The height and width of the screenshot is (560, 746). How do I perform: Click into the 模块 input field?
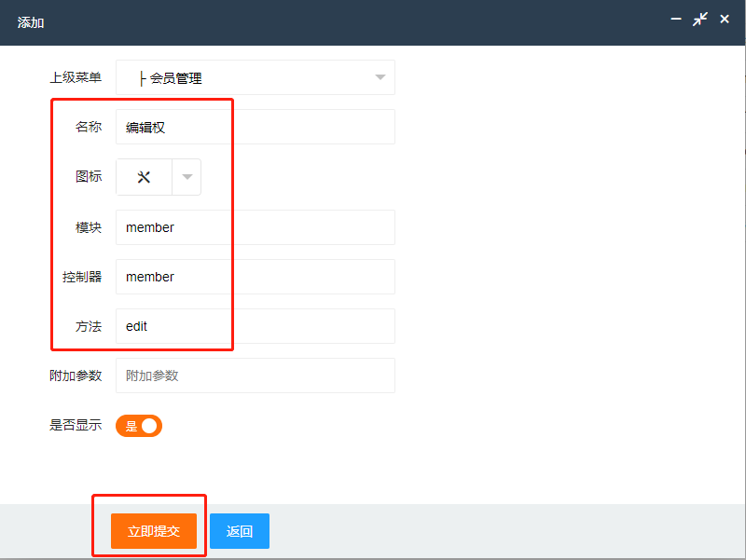[x=255, y=227]
